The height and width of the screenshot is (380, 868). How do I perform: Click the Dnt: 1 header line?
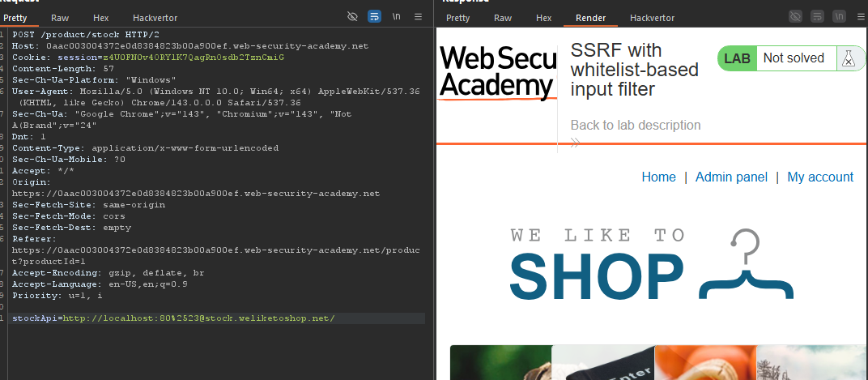pyautogui.click(x=29, y=137)
